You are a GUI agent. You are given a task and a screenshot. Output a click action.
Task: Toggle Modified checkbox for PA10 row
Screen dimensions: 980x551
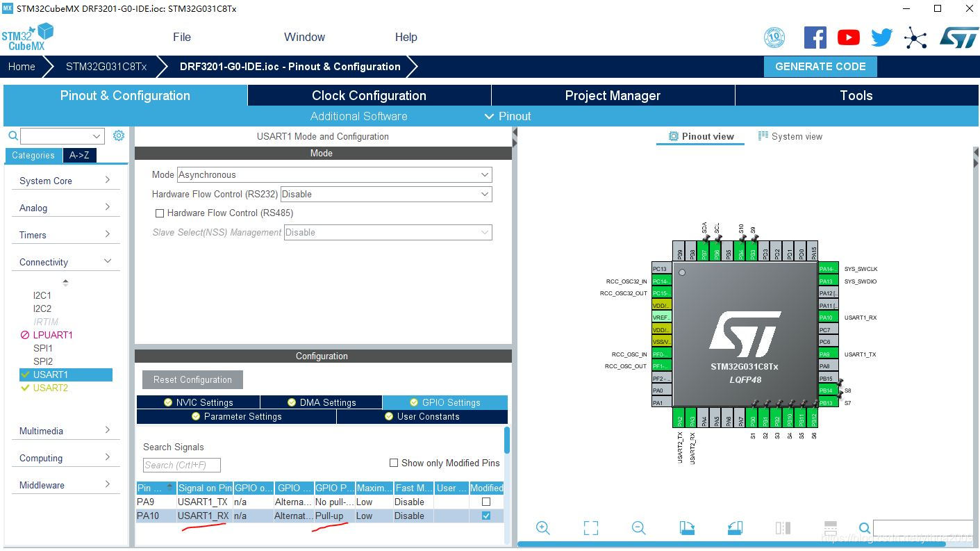click(x=486, y=516)
